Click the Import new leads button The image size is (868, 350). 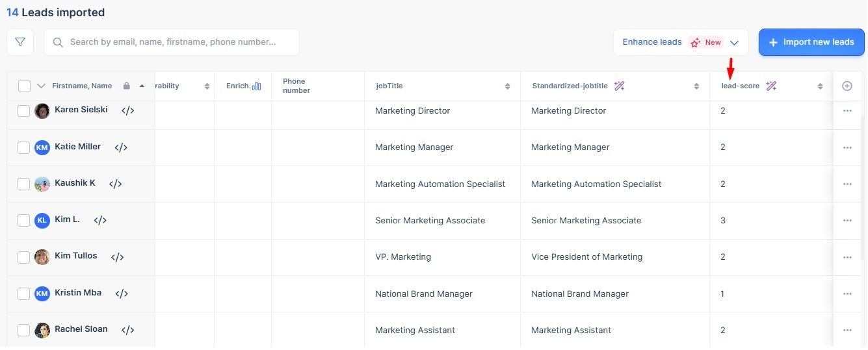[x=811, y=42]
